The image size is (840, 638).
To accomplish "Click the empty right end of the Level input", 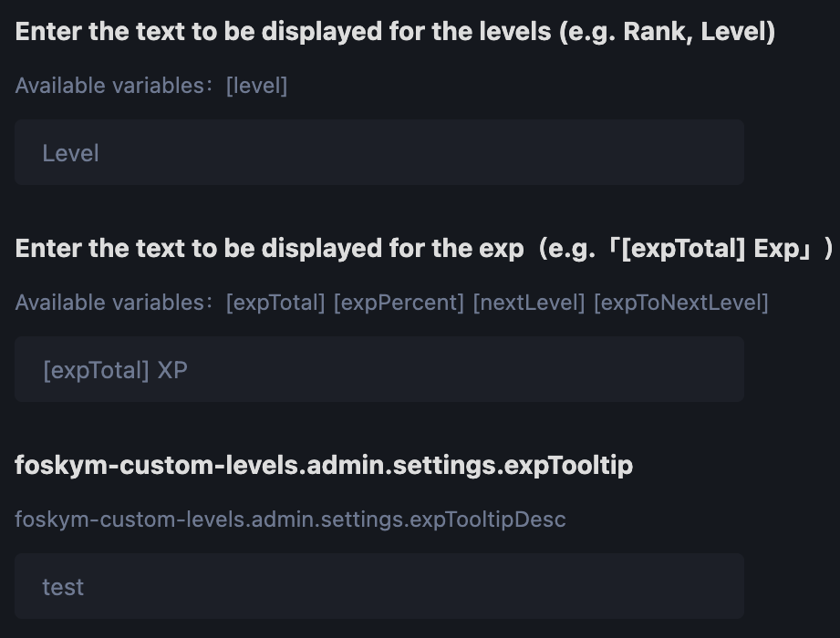I will 638,153.
